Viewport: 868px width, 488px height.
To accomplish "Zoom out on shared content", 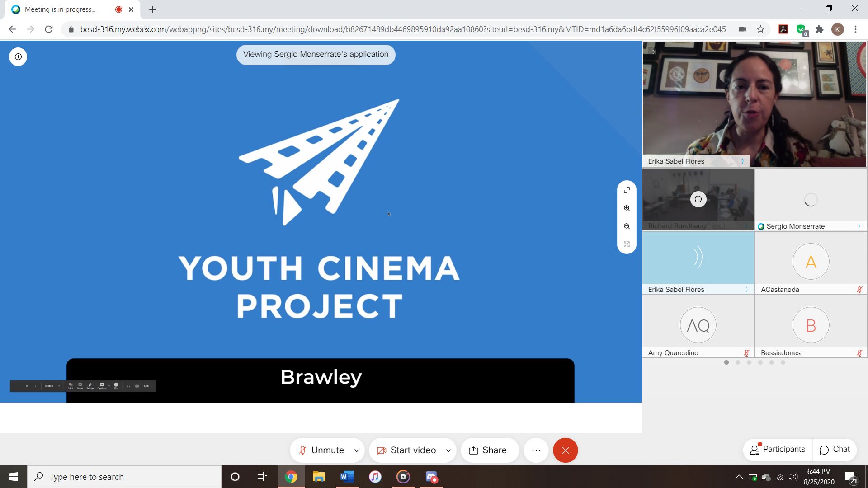I will tap(627, 226).
